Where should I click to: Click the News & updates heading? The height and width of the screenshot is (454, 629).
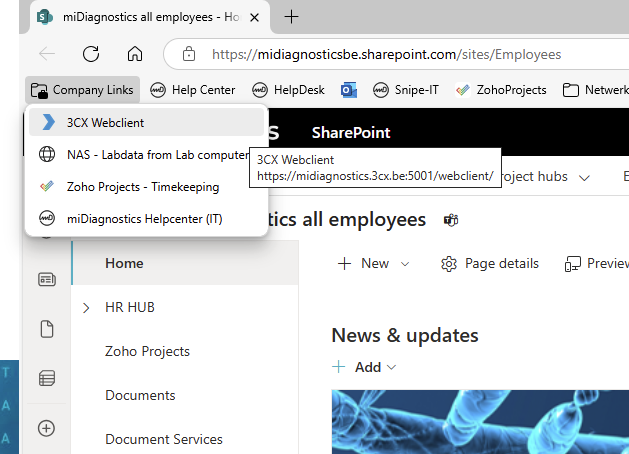coord(405,335)
